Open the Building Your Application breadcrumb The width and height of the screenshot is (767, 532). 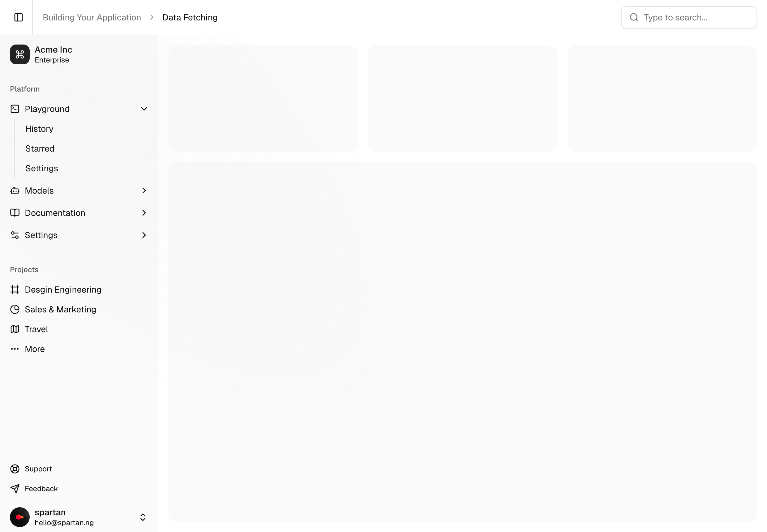[92, 17]
